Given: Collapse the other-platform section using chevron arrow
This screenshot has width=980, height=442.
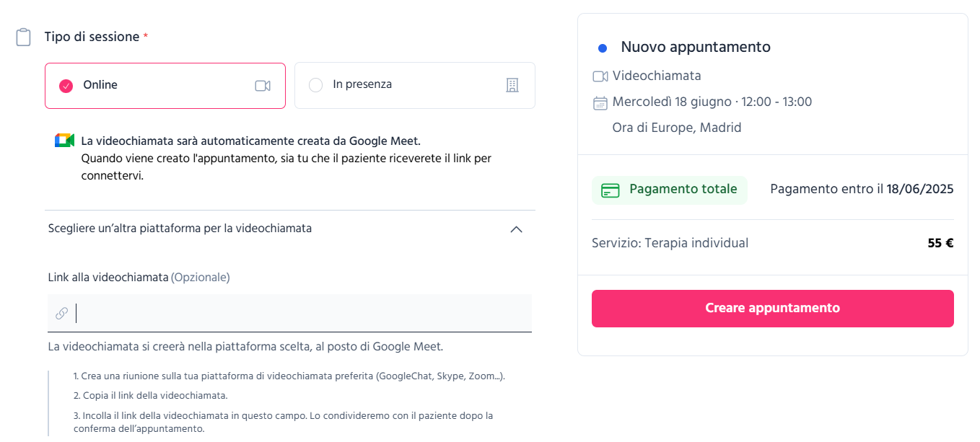Looking at the screenshot, I should click(x=516, y=229).
